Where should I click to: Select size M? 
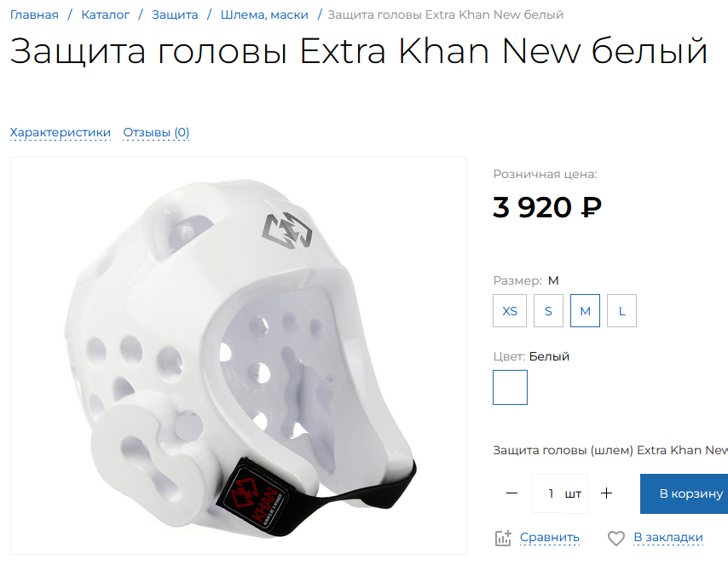[585, 310]
